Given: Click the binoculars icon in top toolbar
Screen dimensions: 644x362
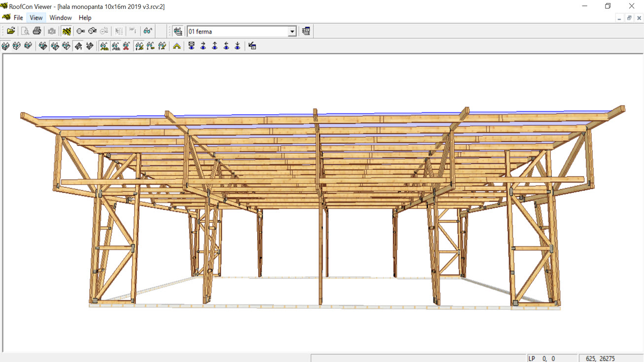Looking at the screenshot, I should tap(147, 31).
